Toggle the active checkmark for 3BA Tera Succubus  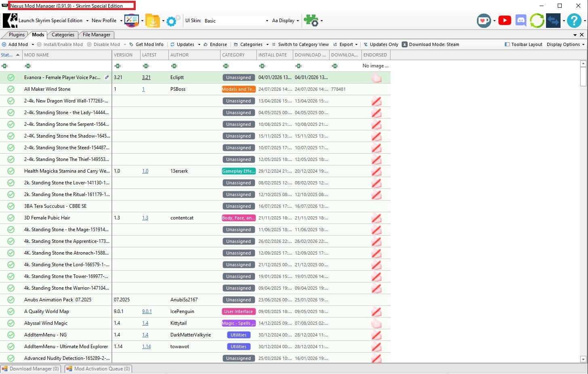click(x=11, y=206)
